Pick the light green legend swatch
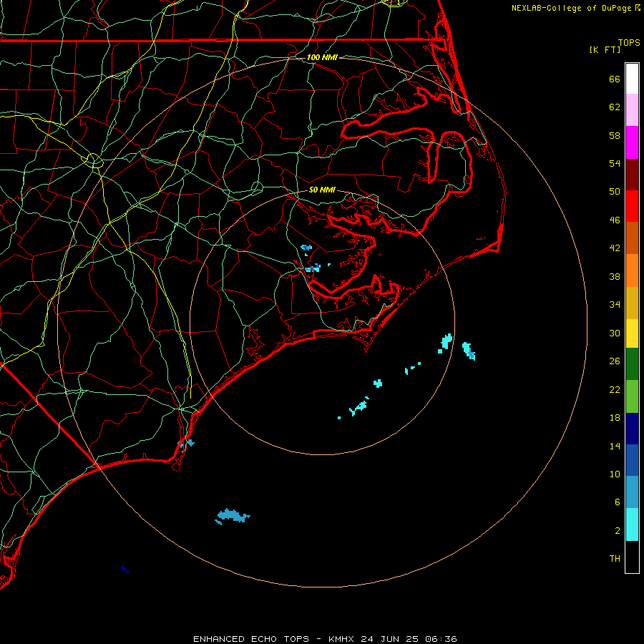The height and width of the screenshot is (644, 644). 632,396
